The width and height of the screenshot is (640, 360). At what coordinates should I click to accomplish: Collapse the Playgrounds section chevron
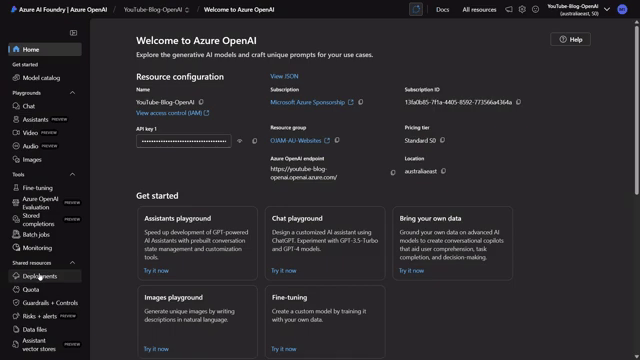tap(72, 93)
